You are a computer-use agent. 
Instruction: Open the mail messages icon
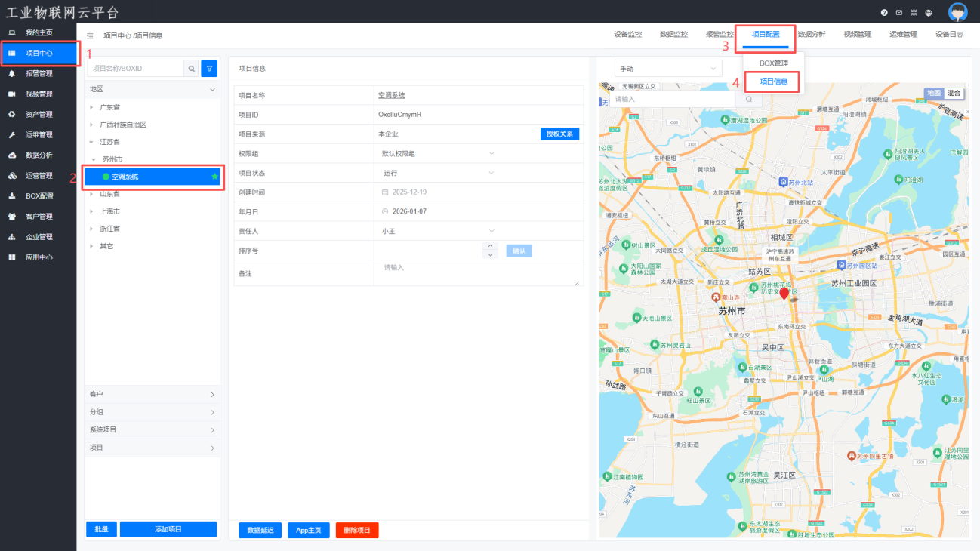pos(898,13)
